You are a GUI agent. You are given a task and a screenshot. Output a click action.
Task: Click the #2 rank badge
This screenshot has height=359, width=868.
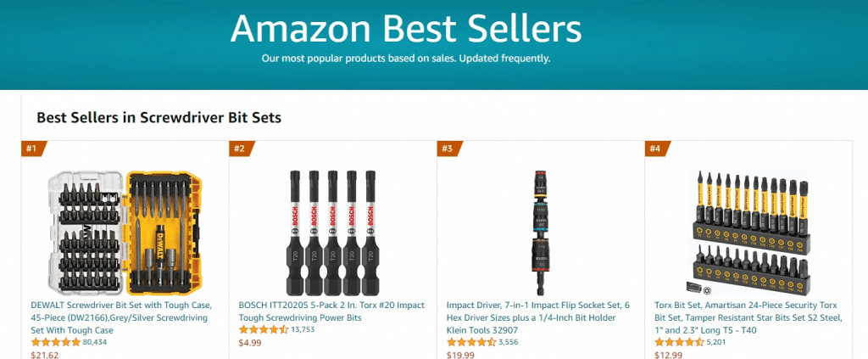pyautogui.click(x=240, y=149)
